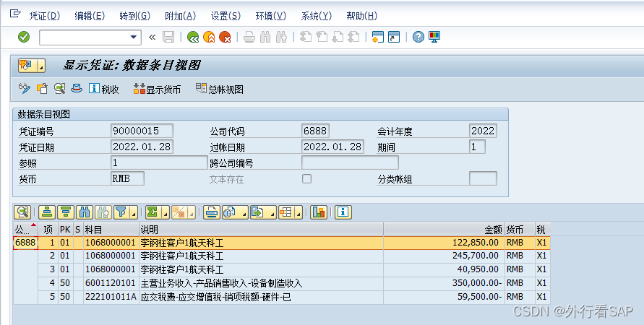The image size is (644, 325).
Task: Click the Document Header hat icon
Action: 77,89
